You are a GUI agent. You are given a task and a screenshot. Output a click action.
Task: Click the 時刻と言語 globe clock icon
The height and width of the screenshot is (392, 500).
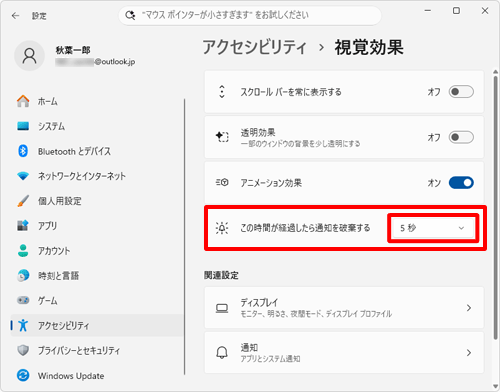tap(23, 276)
